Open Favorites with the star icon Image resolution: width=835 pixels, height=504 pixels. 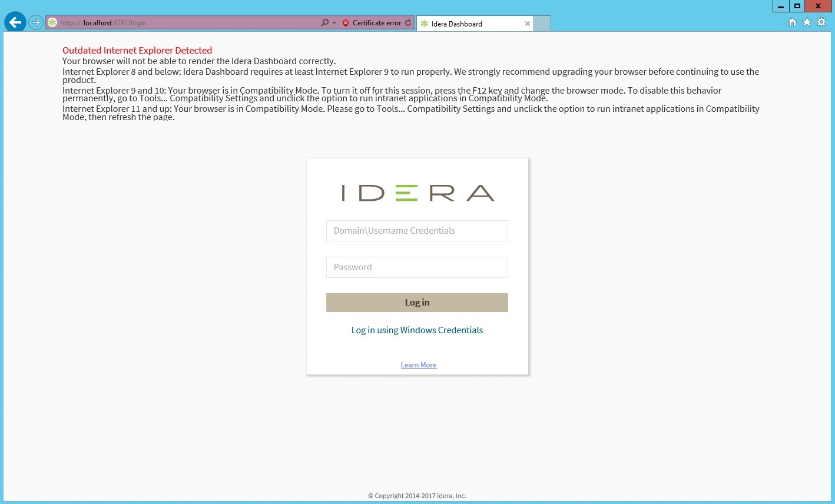pyautogui.click(x=807, y=22)
